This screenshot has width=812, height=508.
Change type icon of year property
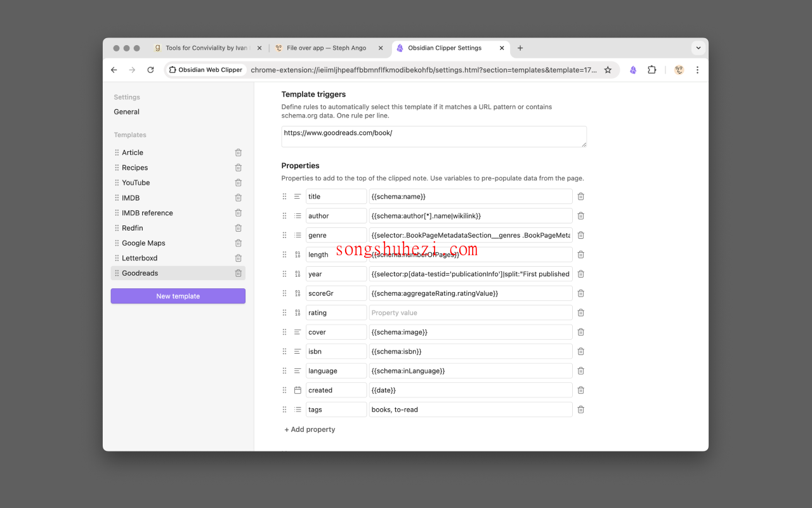(x=298, y=274)
